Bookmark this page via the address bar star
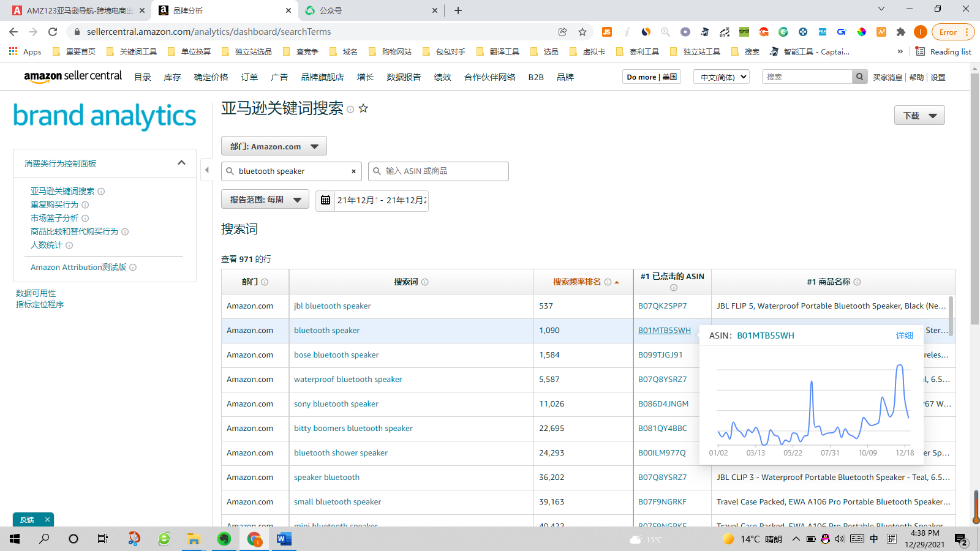980x551 pixels. 582,32
